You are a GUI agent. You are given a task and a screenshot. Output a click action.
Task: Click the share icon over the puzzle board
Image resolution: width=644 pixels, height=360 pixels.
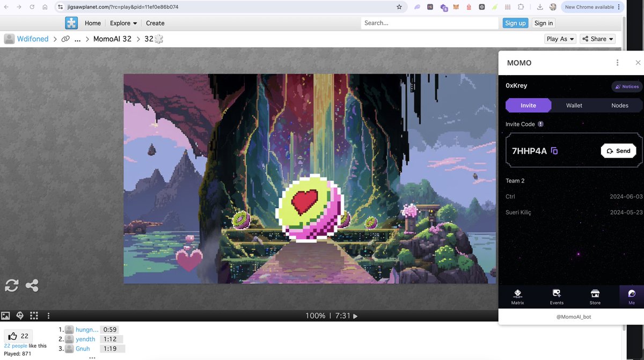(32, 285)
